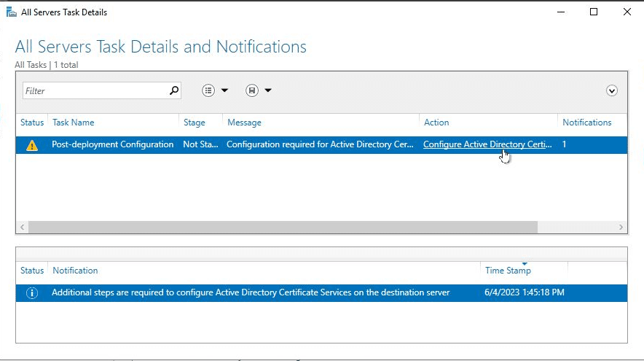Image resolution: width=644 pixels, height=361 pixels.
Task: Sort tasks by Stage column
Action: point(195,123)
